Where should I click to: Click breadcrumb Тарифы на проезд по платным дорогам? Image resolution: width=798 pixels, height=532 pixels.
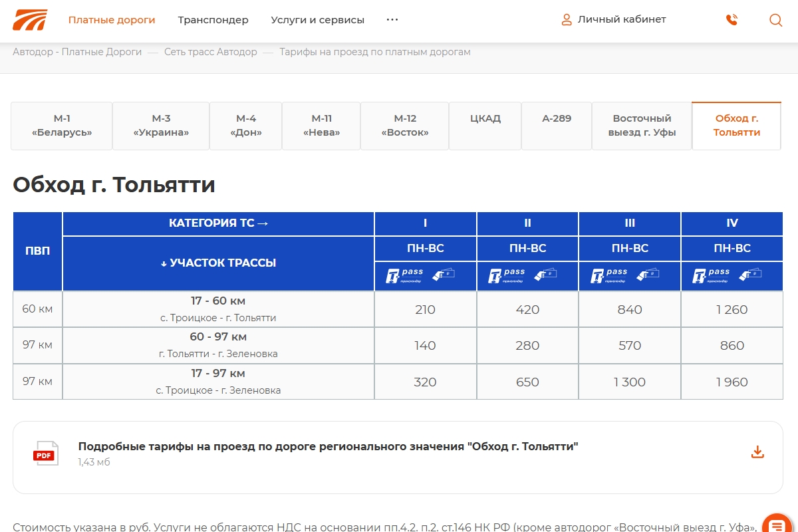pyautogui.click(x=375, y=52)
